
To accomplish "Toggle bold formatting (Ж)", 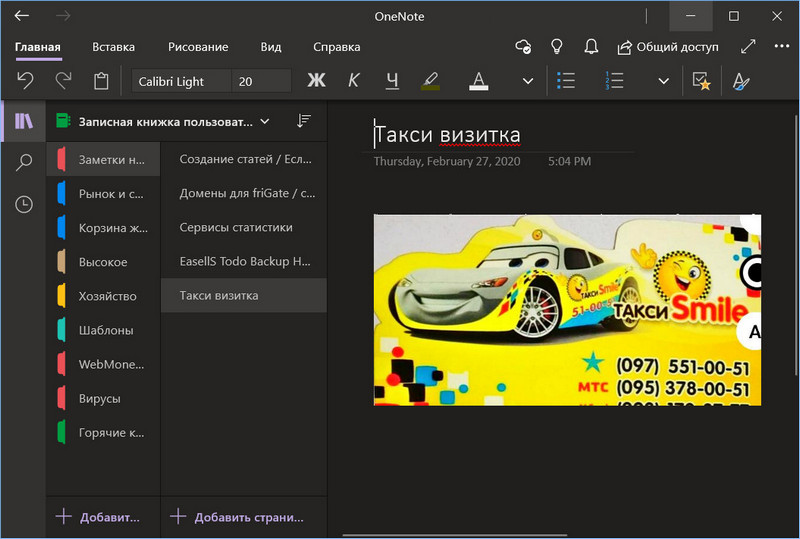I will [x=317, y=81].
